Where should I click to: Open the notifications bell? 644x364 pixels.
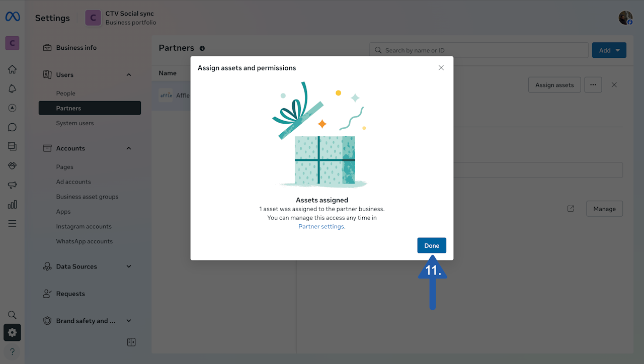point(13,89)
